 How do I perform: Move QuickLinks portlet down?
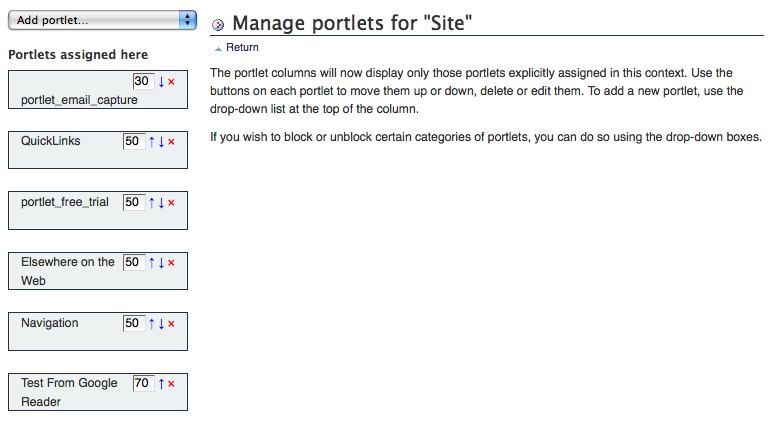point(161,142)
